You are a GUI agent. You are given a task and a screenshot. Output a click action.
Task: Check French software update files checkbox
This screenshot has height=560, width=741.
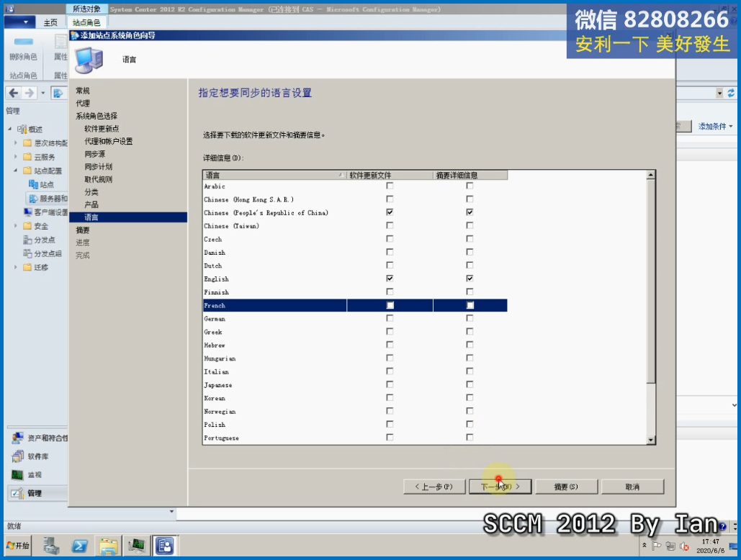coord(390,305)
